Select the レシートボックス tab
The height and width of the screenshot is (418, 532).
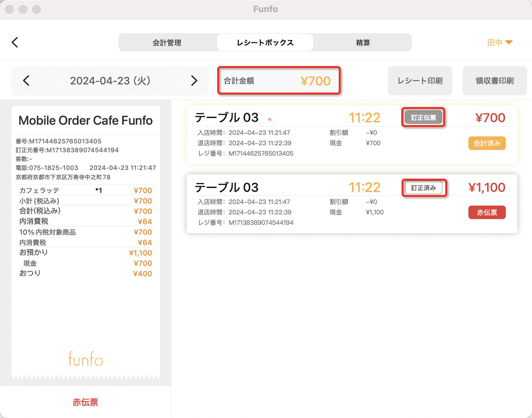point(265,43)
